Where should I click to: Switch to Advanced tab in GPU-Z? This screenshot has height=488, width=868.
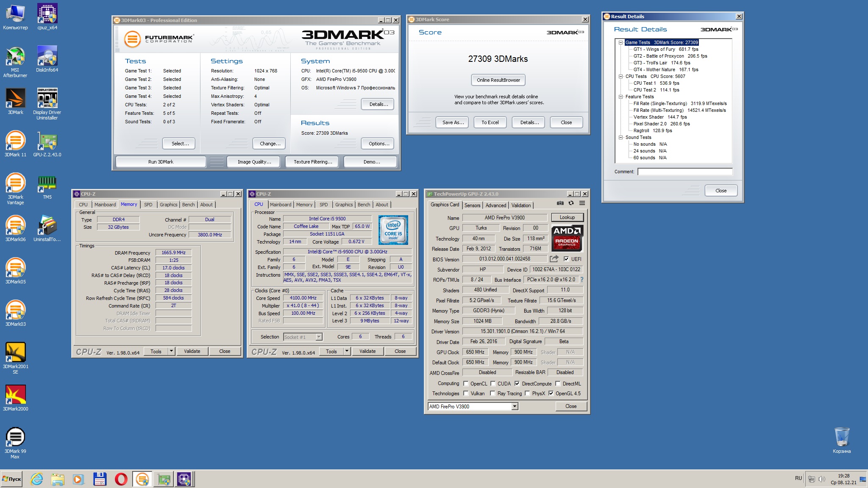(495, 205)
